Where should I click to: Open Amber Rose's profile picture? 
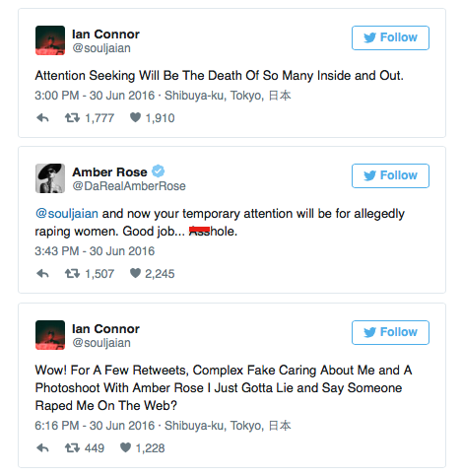point(50,178)
